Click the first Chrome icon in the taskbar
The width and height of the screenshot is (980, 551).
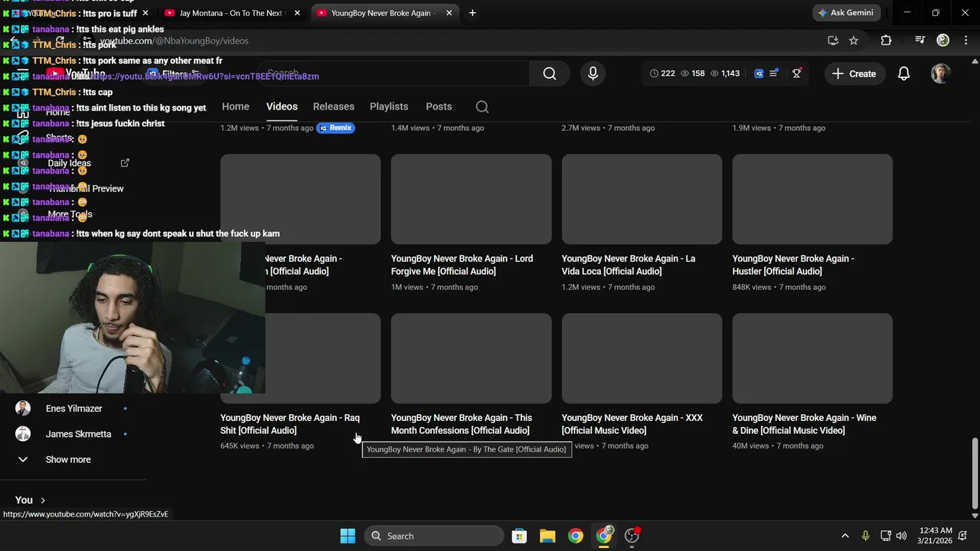pyautogui.click(x=576, y=536)
